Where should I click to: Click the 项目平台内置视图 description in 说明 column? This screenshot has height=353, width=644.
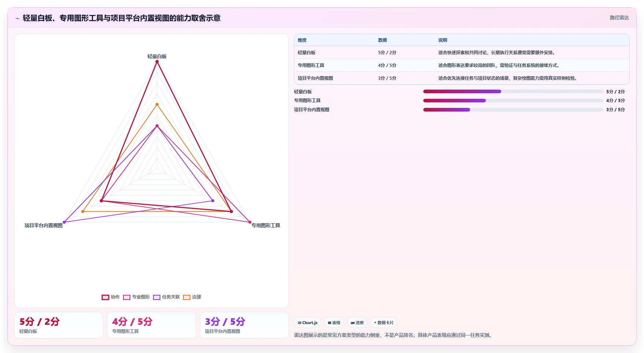tap(509, 78)
